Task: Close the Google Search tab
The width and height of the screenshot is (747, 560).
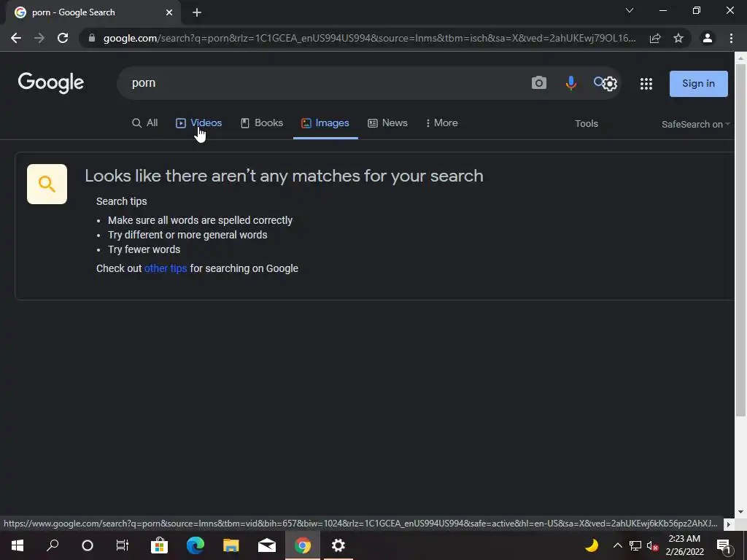Action: 169,12
